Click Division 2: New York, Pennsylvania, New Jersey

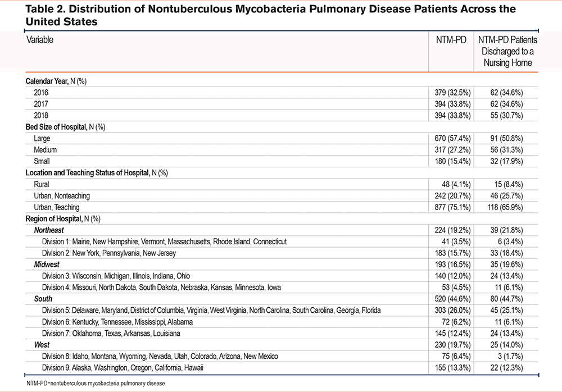point(109,253)
